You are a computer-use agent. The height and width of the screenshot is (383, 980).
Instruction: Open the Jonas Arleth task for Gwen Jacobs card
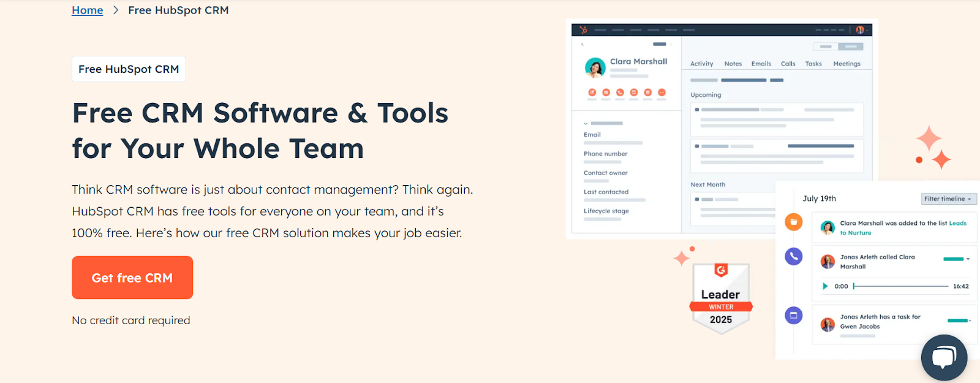coord(894,325)
